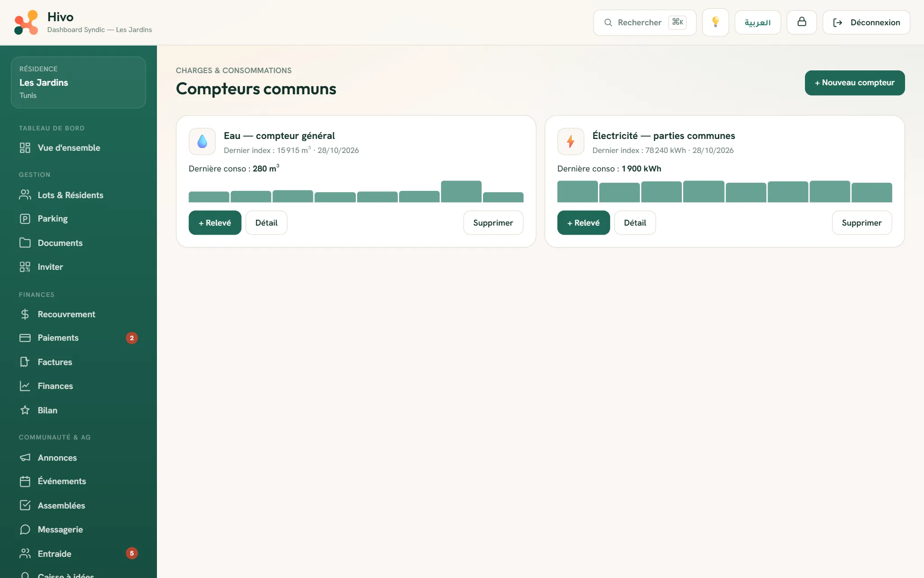924x578 pixels.
Task: Switch language to Arabic
Action: pos(758,22)
